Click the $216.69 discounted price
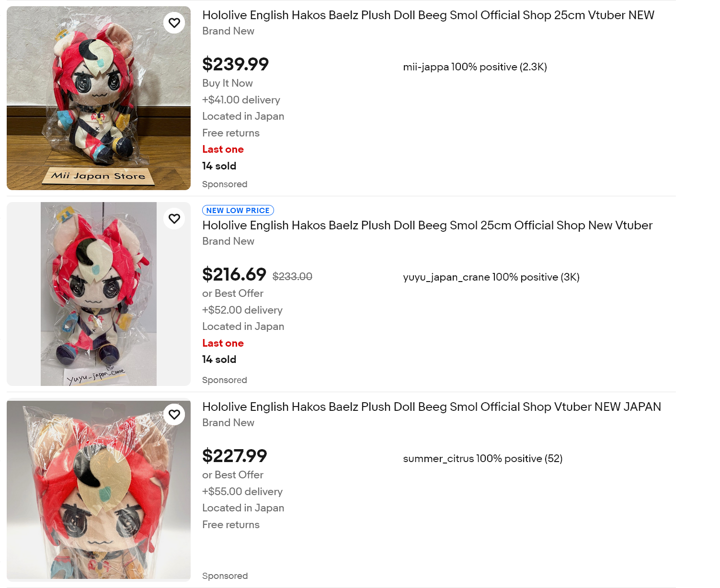The image size is (720, 588). click(x=234, y=274)
